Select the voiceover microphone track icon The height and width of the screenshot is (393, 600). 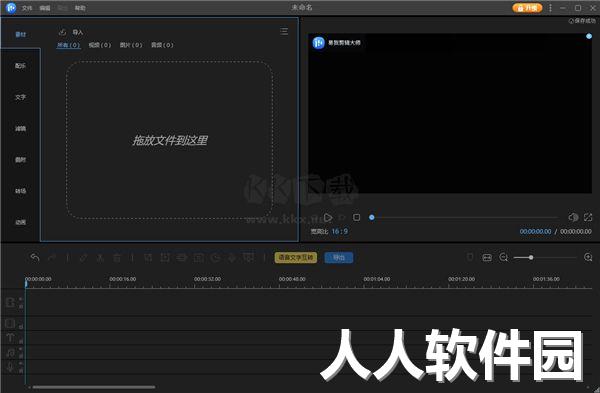click(10, 368)
